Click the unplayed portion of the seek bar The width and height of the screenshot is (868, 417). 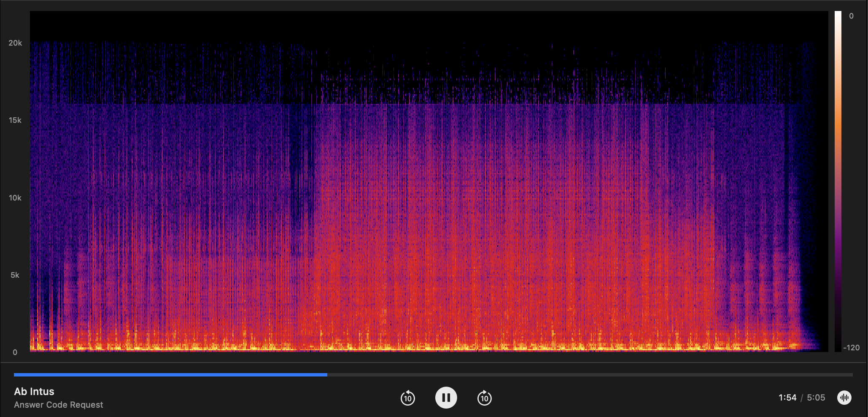coord(590,374)
